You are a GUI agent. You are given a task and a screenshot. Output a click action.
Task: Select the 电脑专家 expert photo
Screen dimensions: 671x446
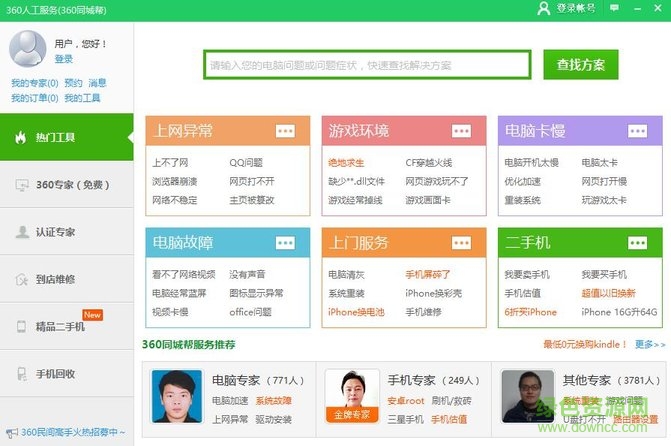click(176, 396)
